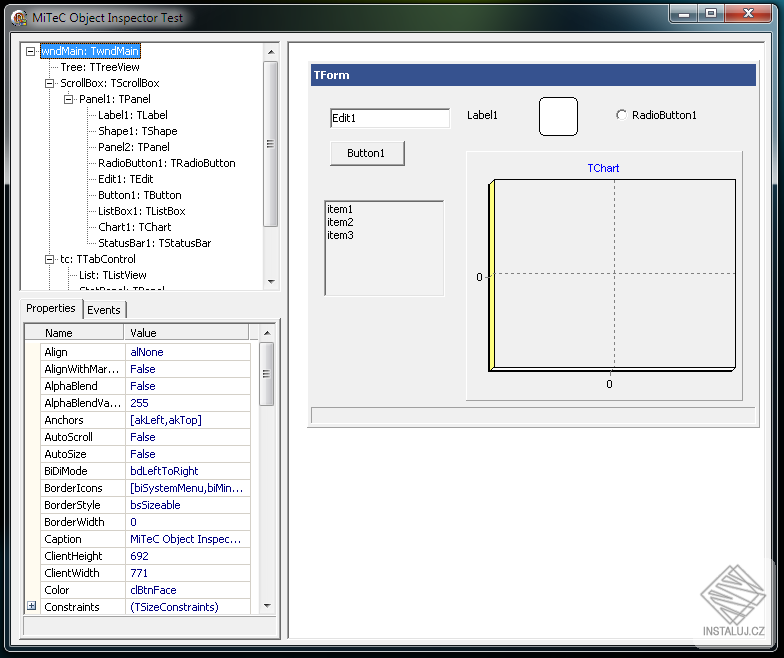Collapse the ScrollBox: TScrollBox node
Image resolution: width=784 pixels, height=658 pixels.
pos(50,83)
